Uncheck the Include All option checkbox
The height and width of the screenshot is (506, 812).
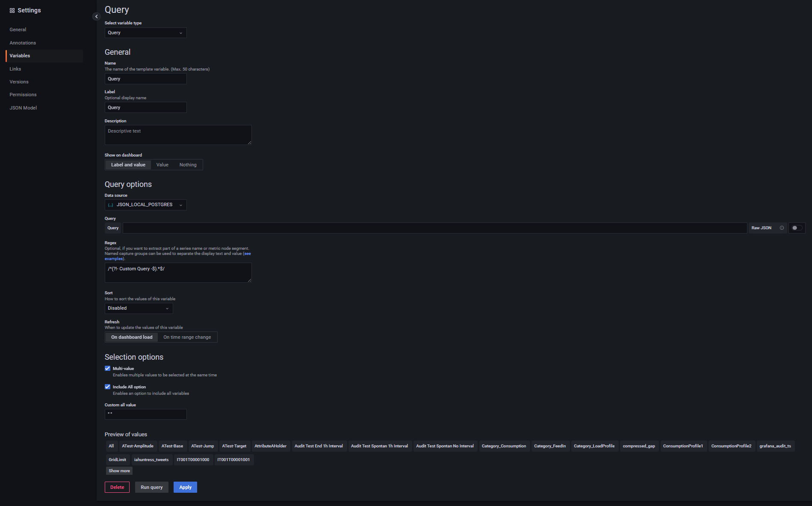click(x=108, y=387)
